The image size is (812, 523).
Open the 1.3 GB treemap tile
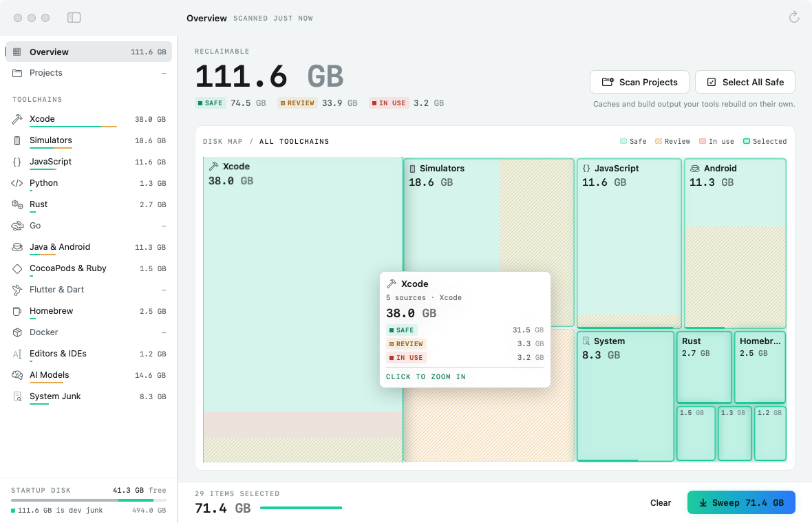point(734,434)
